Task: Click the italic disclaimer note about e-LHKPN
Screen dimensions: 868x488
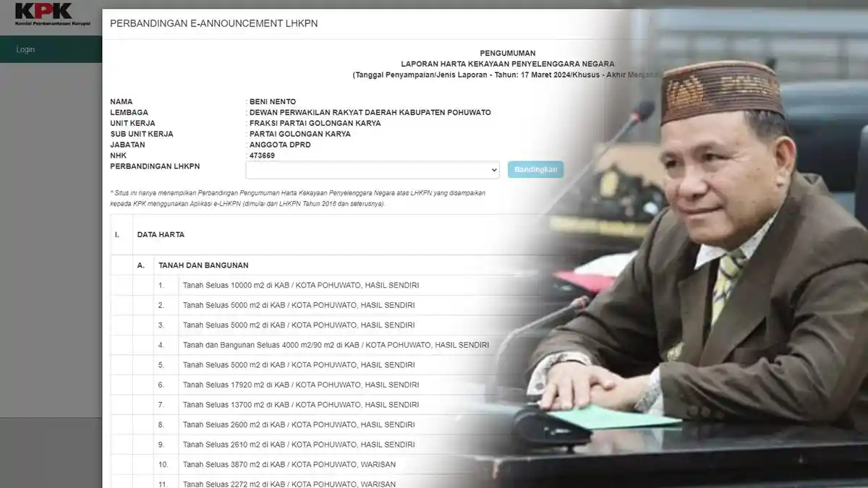Action: (297, 198)
